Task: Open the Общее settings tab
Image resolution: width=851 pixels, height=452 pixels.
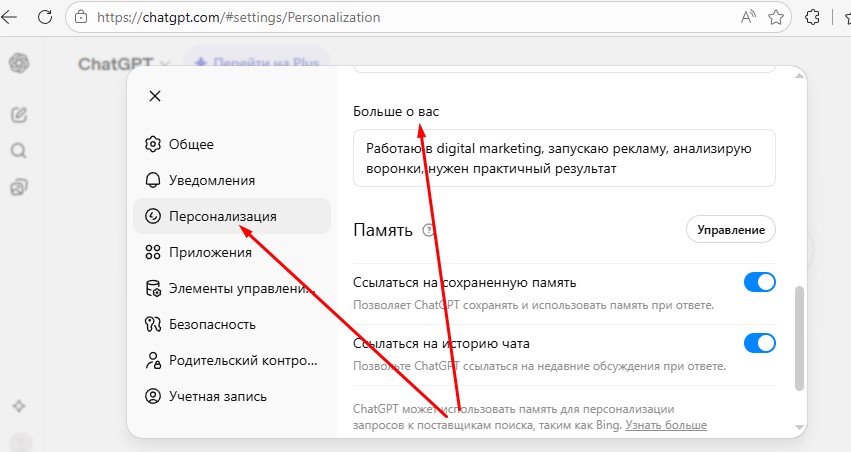Action: 232,144
